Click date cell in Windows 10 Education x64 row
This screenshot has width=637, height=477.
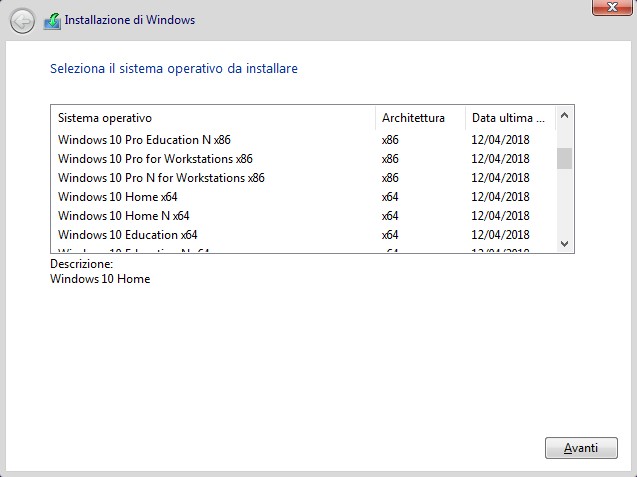[x=500, y=235]
